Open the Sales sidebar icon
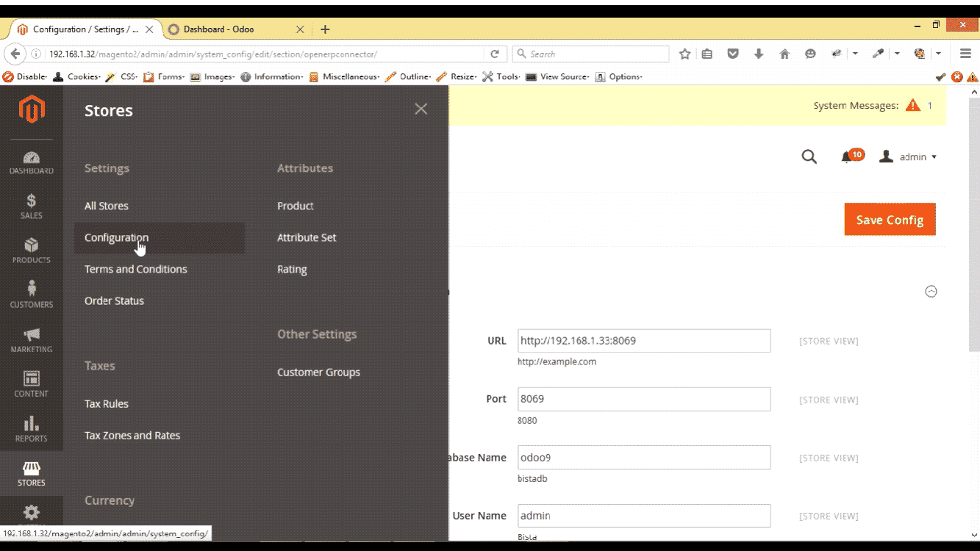Viewport: 980px width, 551px height. (32, 206)
